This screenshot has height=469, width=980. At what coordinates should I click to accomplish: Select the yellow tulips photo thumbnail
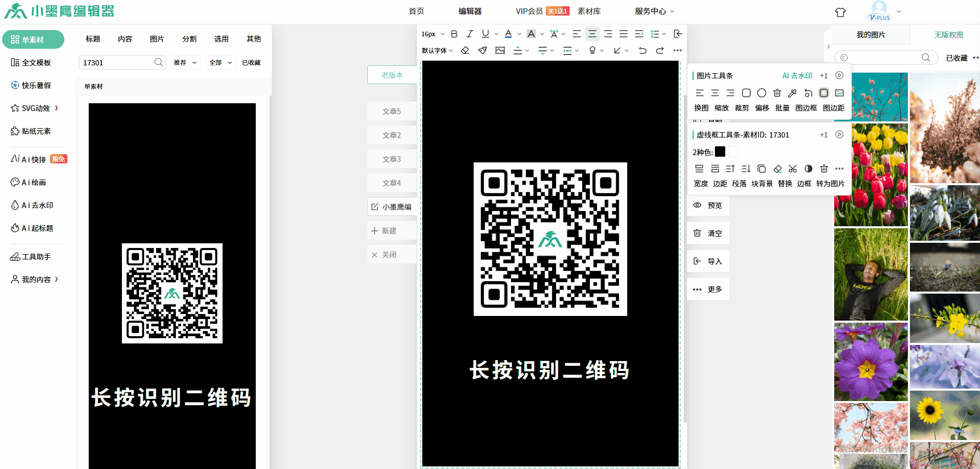click(x=871, y=175)
